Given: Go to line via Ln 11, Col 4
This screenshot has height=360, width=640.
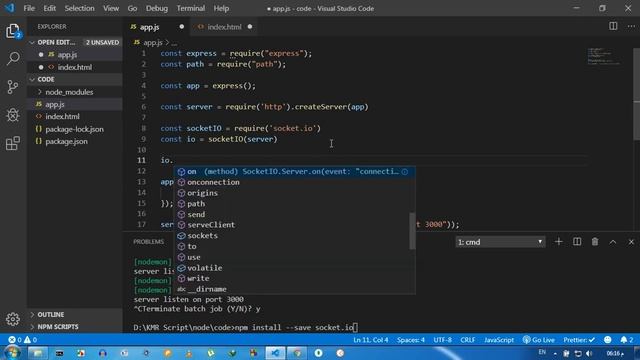Looking at the screenshot, I should pyautogui.click(x=371, y=340).
